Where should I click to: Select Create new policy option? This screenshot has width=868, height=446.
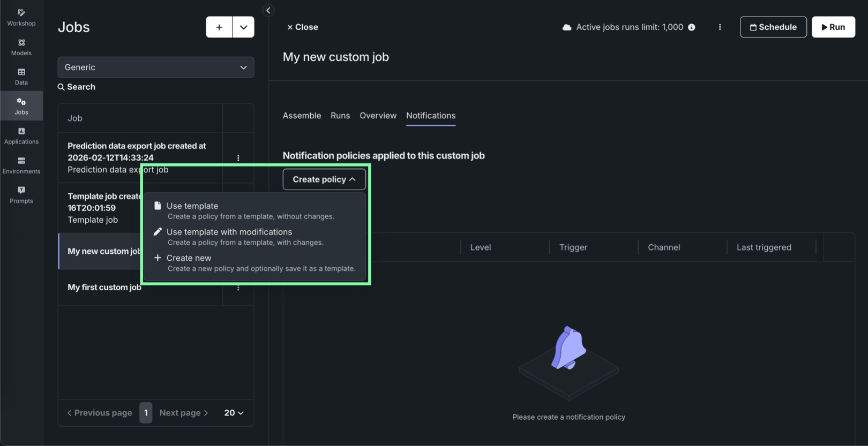click(189, 258)
